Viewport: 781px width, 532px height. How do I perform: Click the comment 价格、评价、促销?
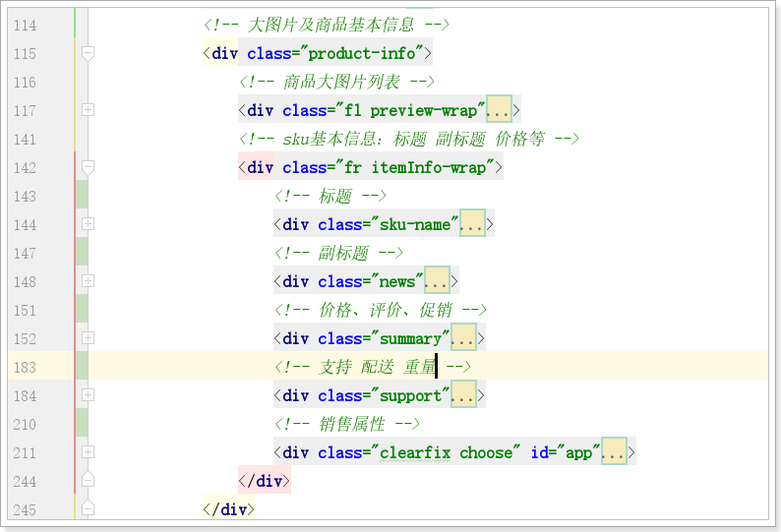[380, 310]
